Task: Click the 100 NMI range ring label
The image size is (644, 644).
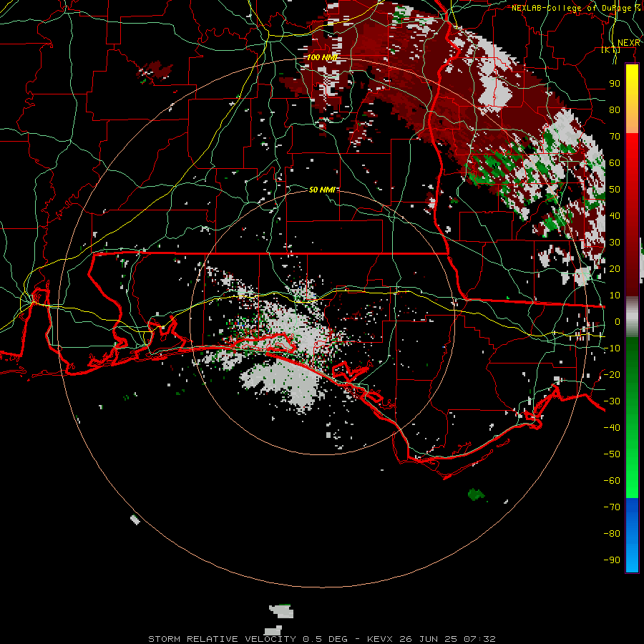Action: pos(322,57)
